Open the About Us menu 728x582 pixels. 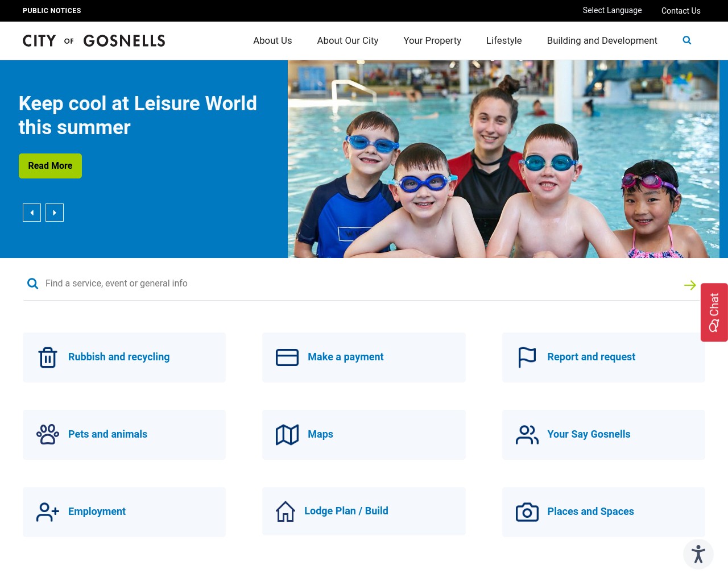pos(272,40)
